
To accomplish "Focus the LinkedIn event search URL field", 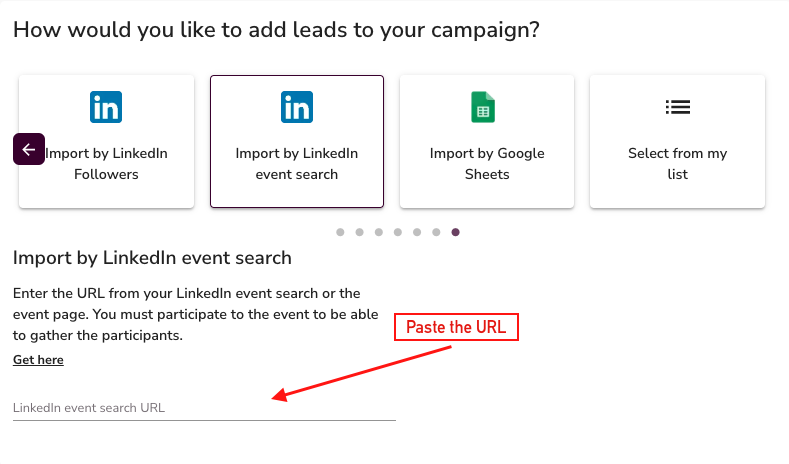I will [x=204, y=408].
